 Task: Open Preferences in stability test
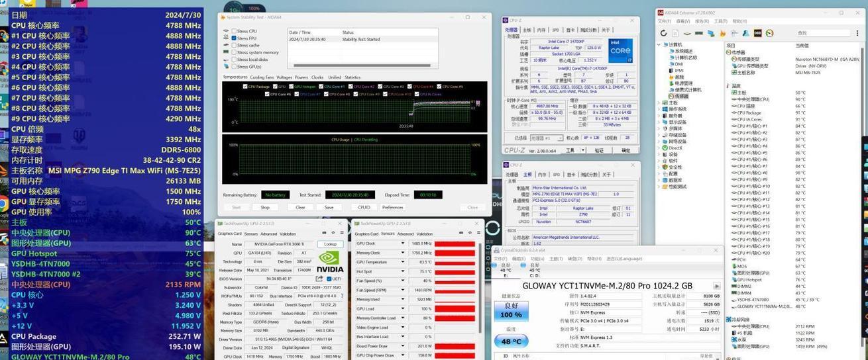(x=393, y=207)
